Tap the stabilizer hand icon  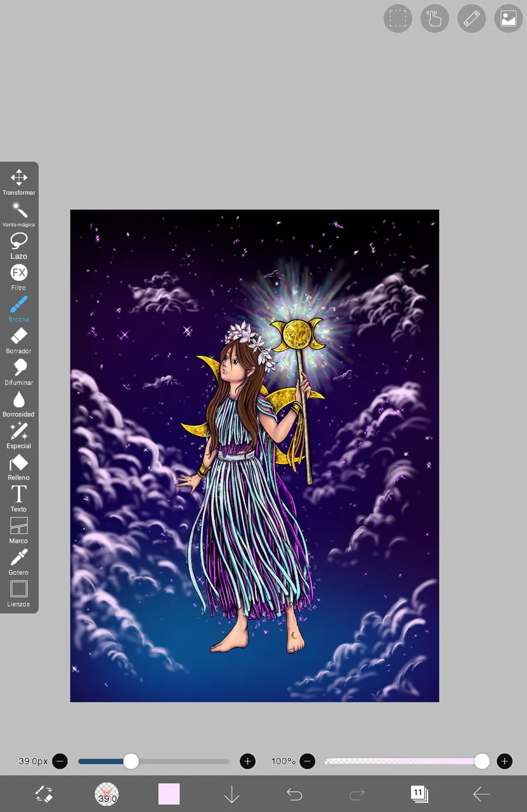pyautogui.click(x=434, y=18)
